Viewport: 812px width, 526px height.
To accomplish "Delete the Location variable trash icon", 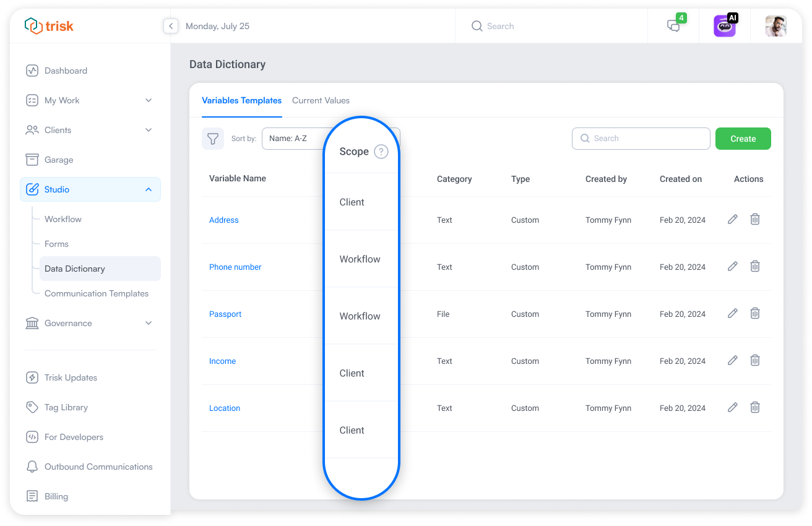I will coord(755,407).
